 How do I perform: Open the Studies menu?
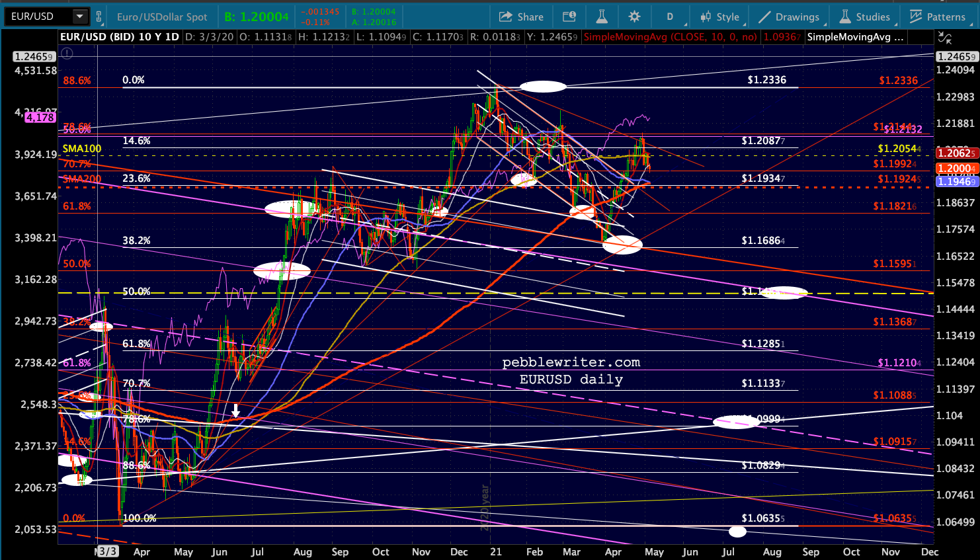(x=865, y=17)
